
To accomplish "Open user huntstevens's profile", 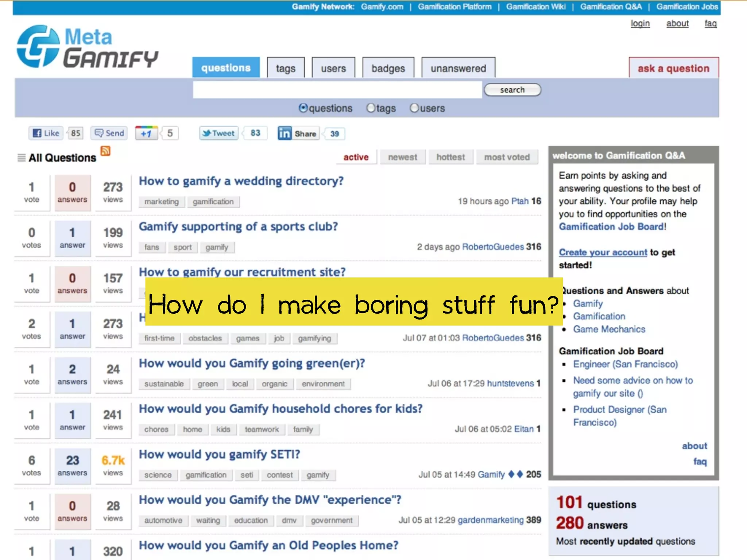I will pos(510,384).
